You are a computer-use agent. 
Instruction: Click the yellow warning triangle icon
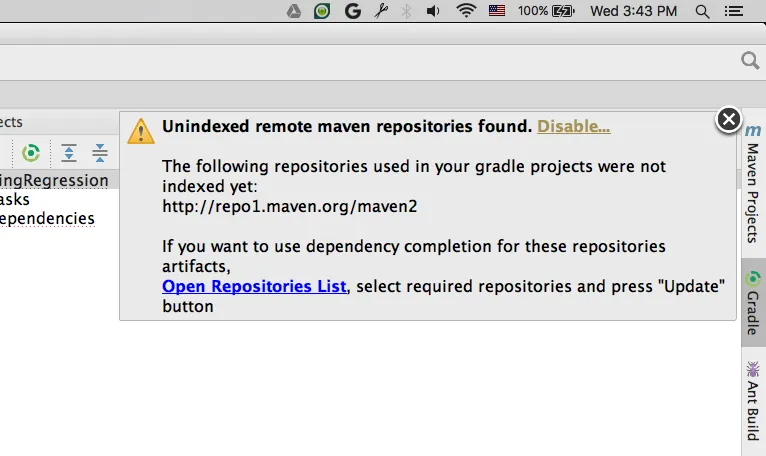point(141,131)
